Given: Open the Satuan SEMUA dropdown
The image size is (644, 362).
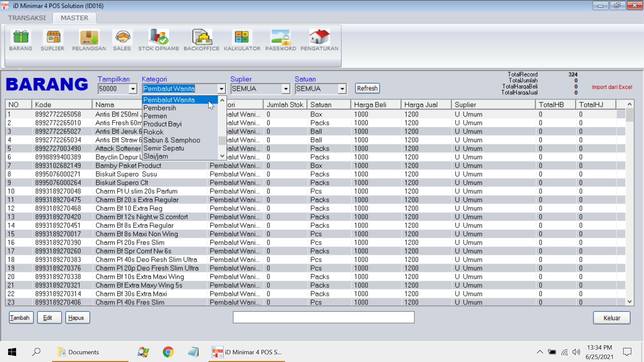Looking at the screenshot, I should (x=342, y=89).
